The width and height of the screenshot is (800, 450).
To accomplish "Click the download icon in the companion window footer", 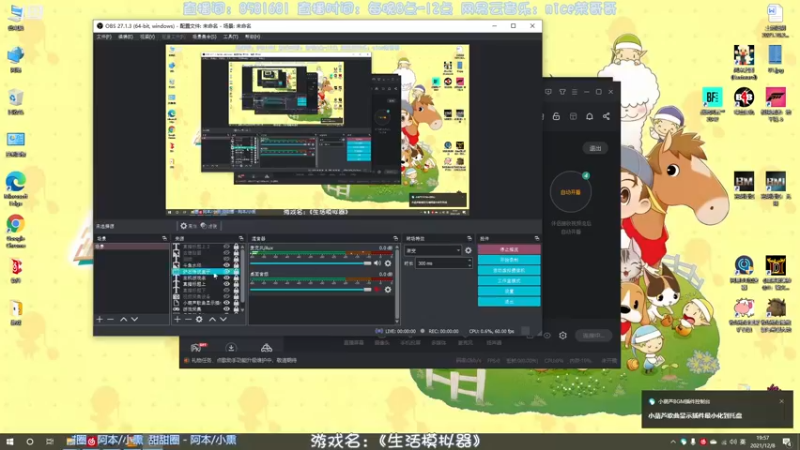I will (x=231, y=348).
